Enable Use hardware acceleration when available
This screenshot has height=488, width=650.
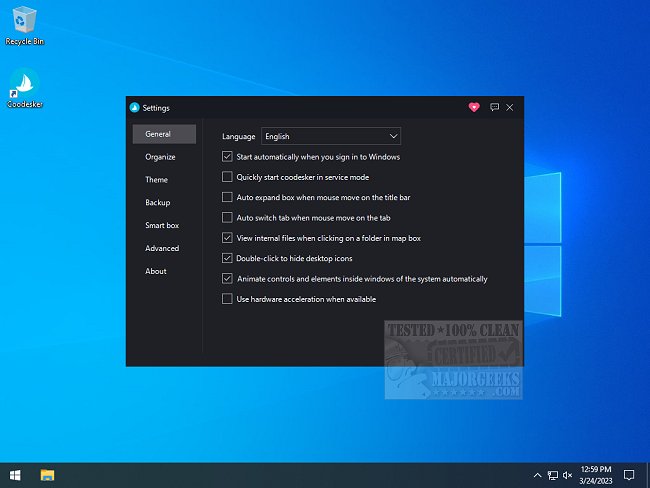pyautogui.click(x=227, y=299)
